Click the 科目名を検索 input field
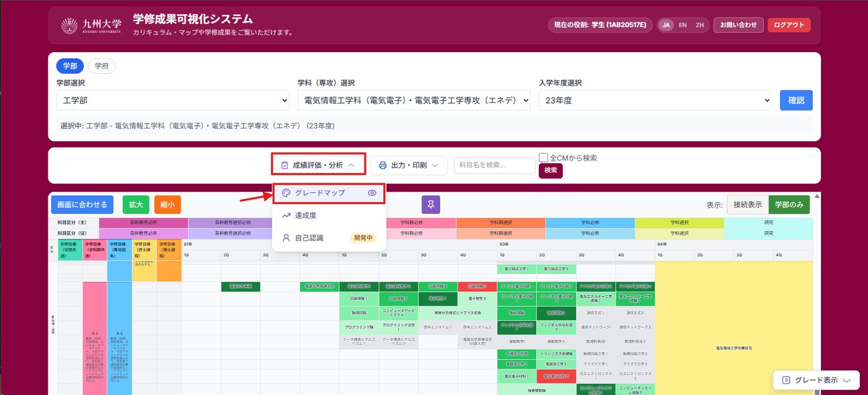The image size is (868, 395). 495,165
